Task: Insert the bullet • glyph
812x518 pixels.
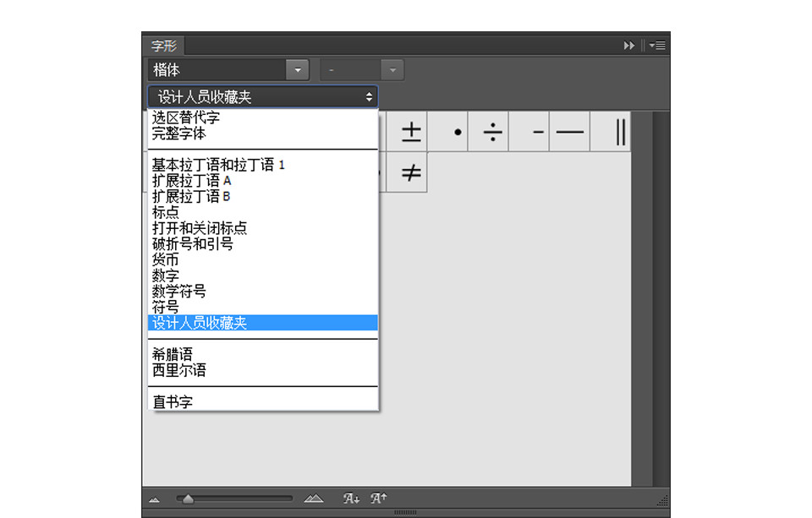Action: (x=447, y=132)
